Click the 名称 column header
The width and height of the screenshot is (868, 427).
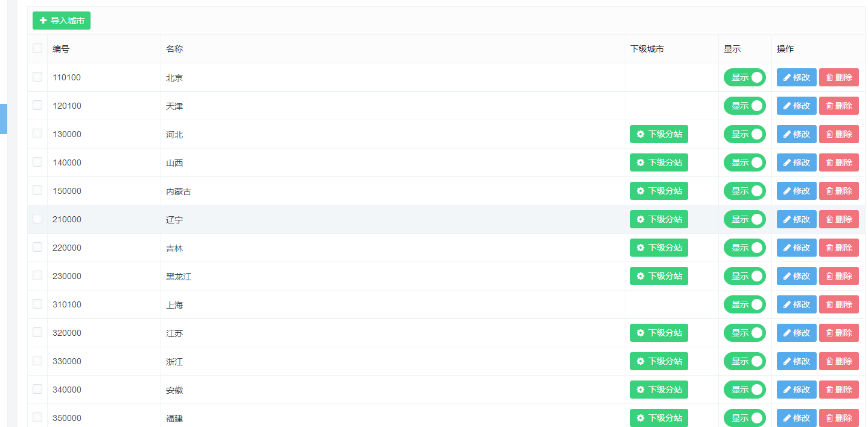point(174,49)
